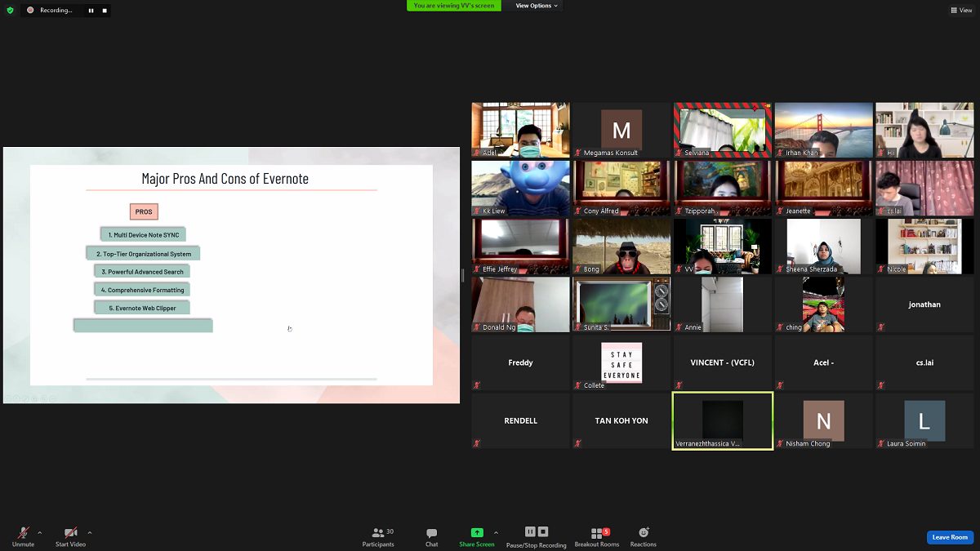Click muted mic icon on jonathan's tile
Viewport: 980px width, 551px height.
coord(881,327)
